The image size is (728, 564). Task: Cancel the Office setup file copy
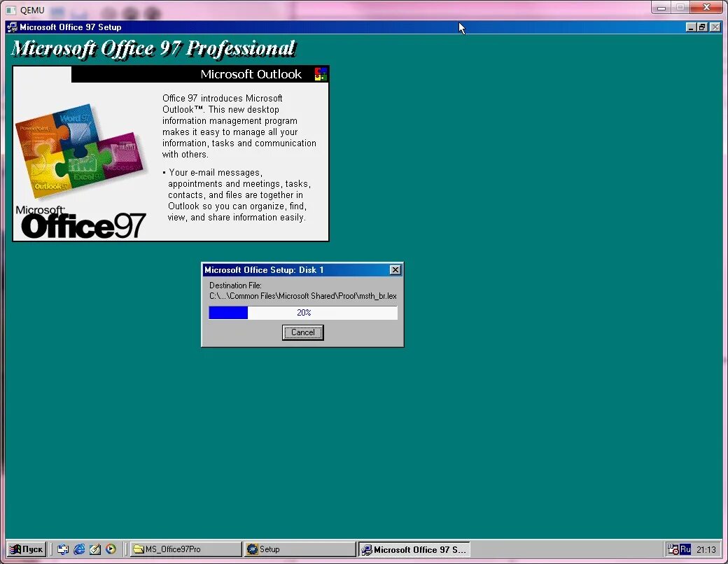pos(302,332)
